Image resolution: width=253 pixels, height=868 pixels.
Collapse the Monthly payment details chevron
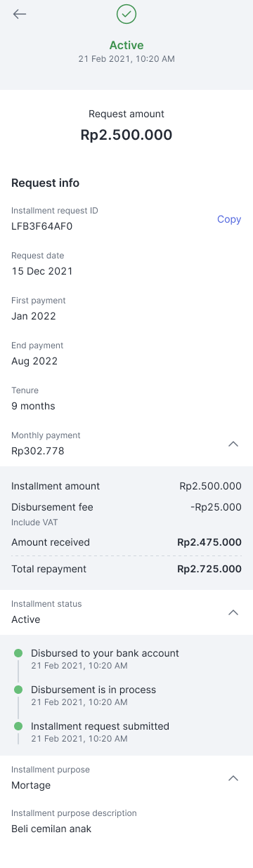pos(234,444)
